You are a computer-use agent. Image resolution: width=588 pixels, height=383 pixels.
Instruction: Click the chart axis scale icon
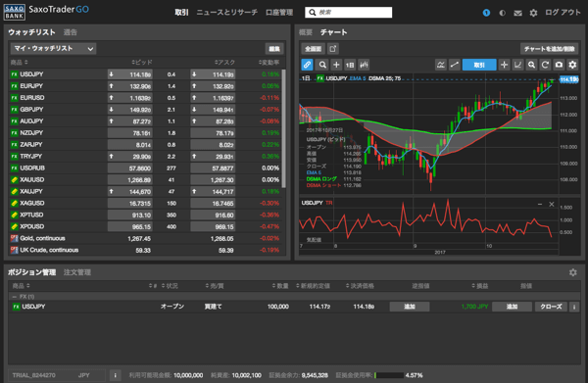tap(517, 65)
